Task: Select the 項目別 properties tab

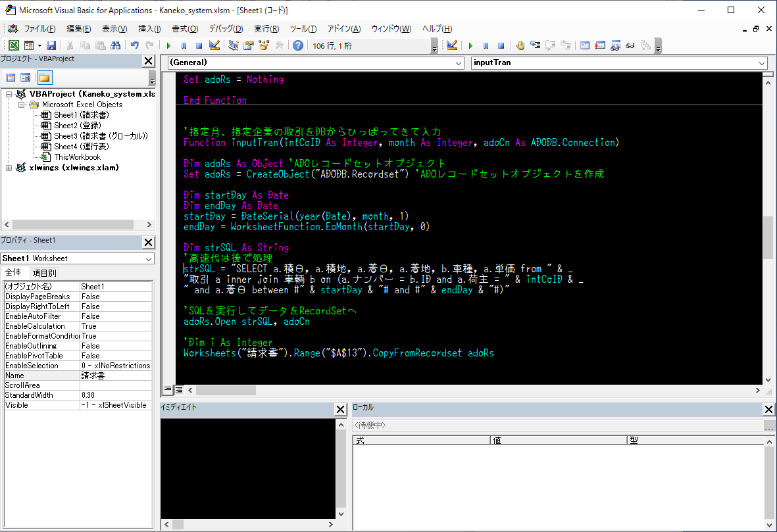Action: coord(44,273)
